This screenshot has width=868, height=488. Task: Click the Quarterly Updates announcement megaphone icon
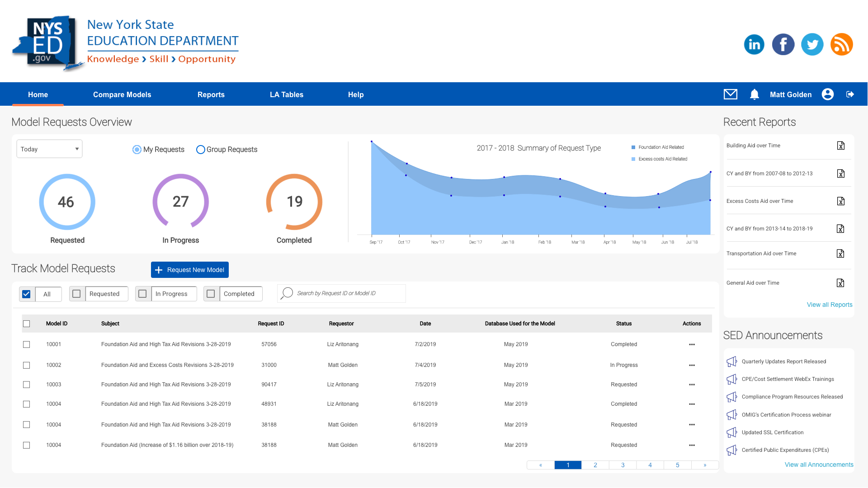pos(731,361)
